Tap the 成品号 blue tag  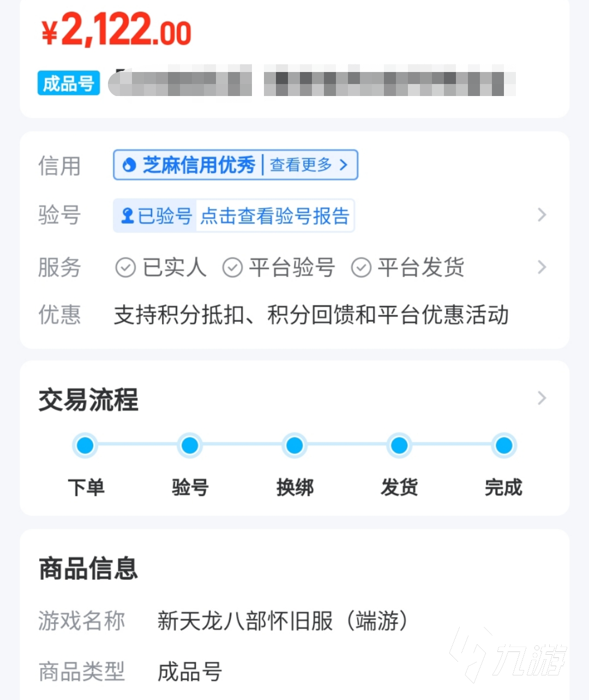(69, 83)
